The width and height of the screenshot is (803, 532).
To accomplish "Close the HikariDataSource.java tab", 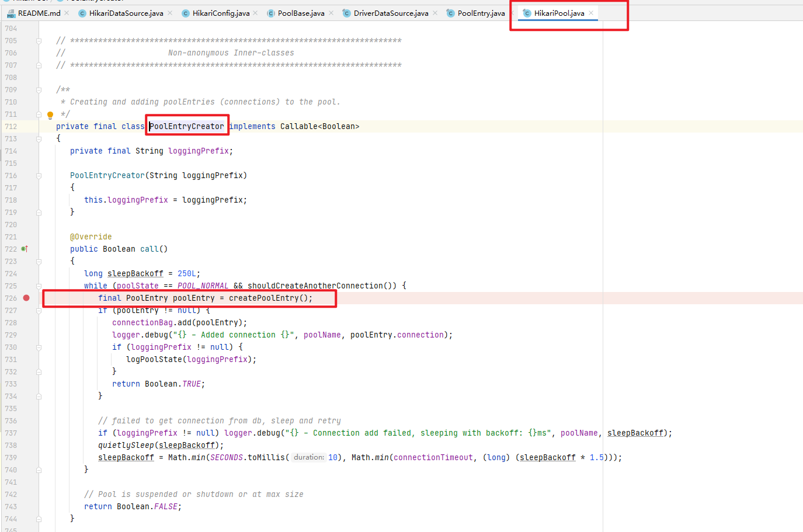I will pos(169,13).
